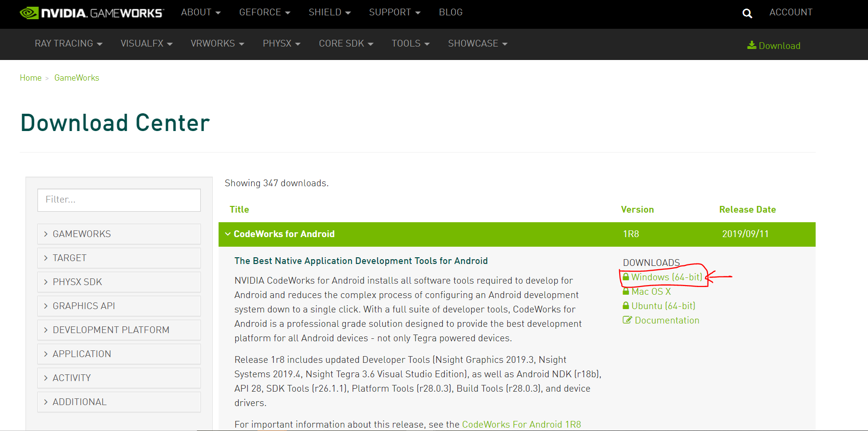The height and width of the screenshot is (431, 868).
Task: Expand the ACTIVITY filter category
Action: (119, 378)
